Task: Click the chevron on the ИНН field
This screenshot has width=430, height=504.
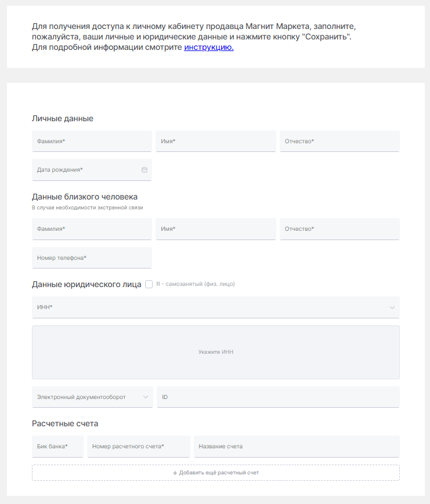Action: 392,307
